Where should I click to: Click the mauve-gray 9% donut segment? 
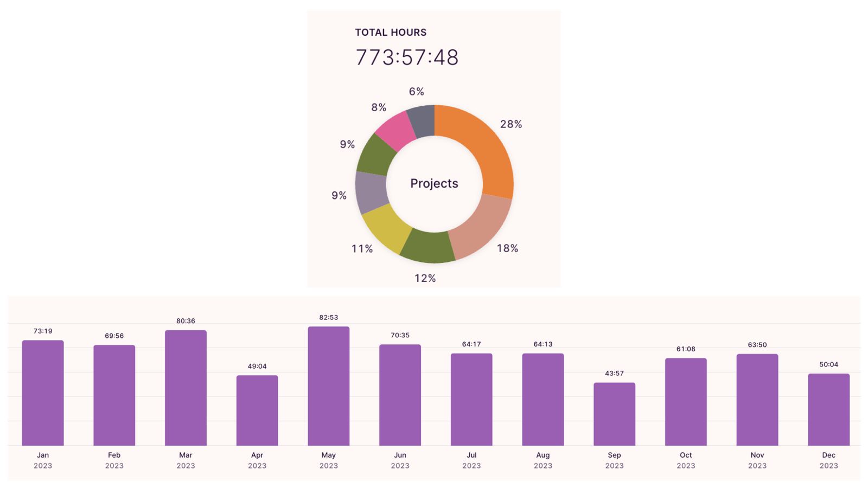(x=371, y=192)
